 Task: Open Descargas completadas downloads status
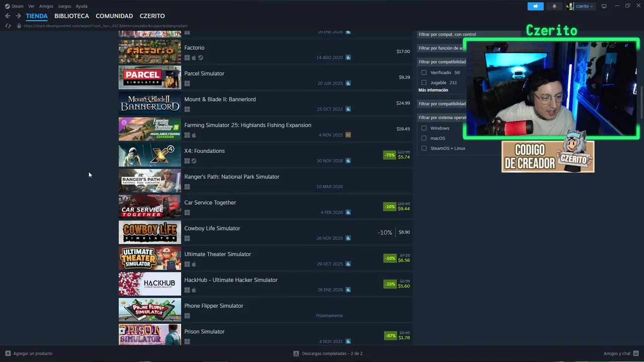(x=332, y=353)
